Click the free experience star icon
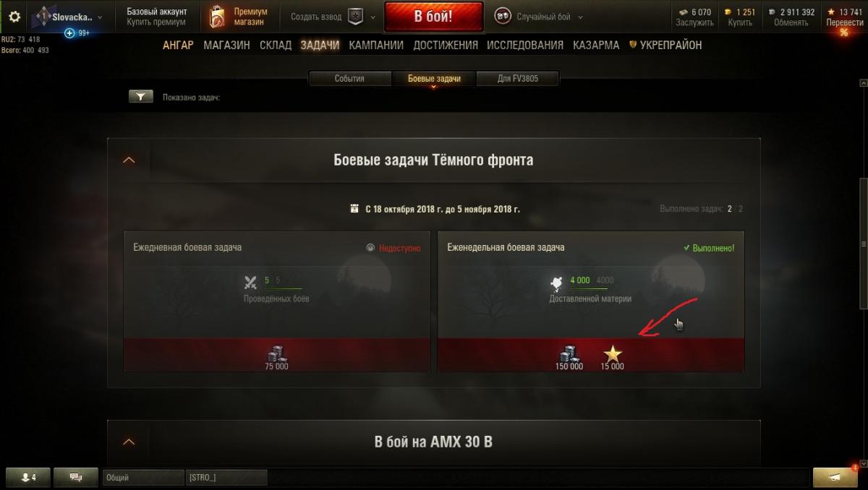Screen dimensions: 868x490 click(831, 12)
